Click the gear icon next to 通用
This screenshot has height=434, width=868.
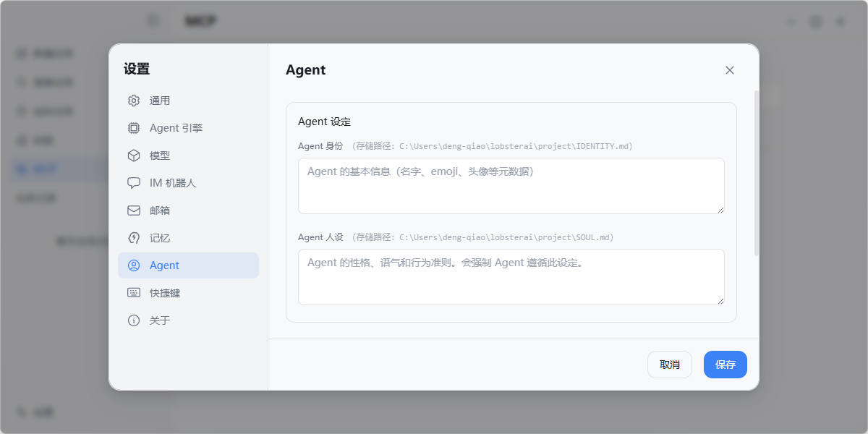(134, 101)
